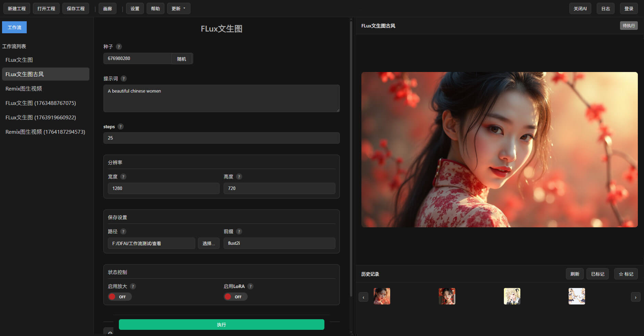This screenshot has width=644, height=336.
Task: Click the next history arrow chevron
Action: tap(635, 297)
